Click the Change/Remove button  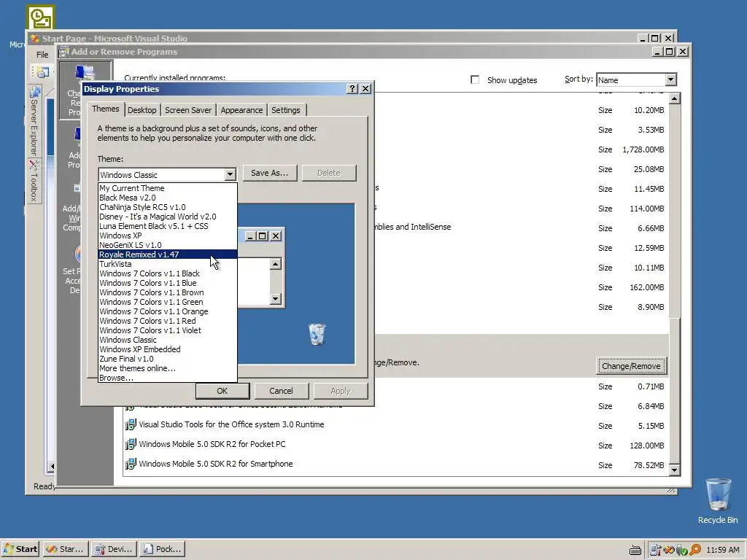click(631, 366)
